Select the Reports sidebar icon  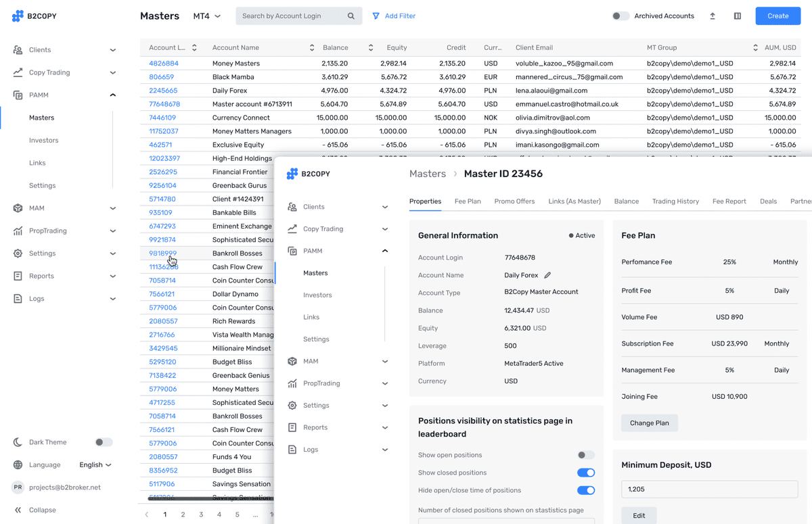tap(17, 276)
